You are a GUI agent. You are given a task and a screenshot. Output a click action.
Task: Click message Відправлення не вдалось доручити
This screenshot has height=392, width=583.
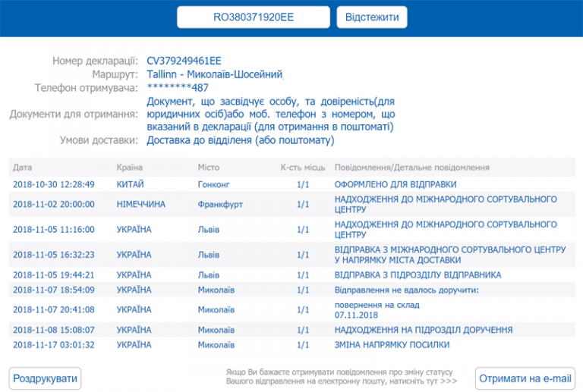(x=407, y=290)
